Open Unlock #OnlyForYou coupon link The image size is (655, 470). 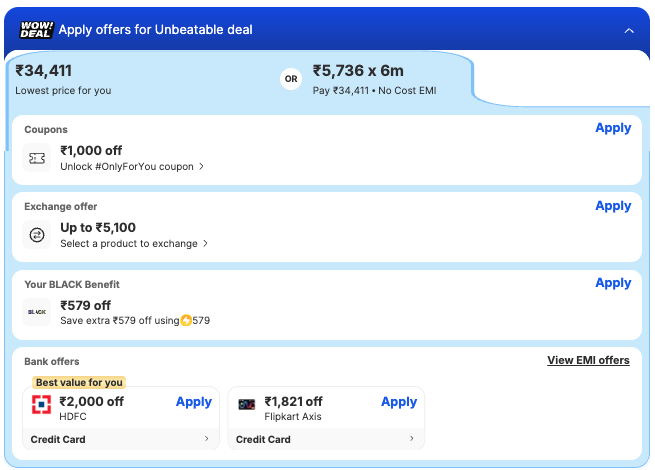(x=132, y=167)
